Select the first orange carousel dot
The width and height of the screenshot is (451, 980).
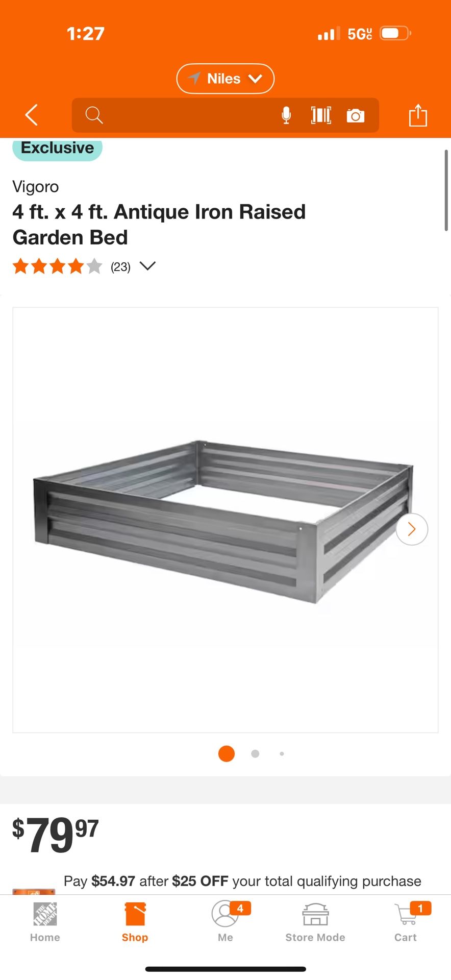(227, 754)
